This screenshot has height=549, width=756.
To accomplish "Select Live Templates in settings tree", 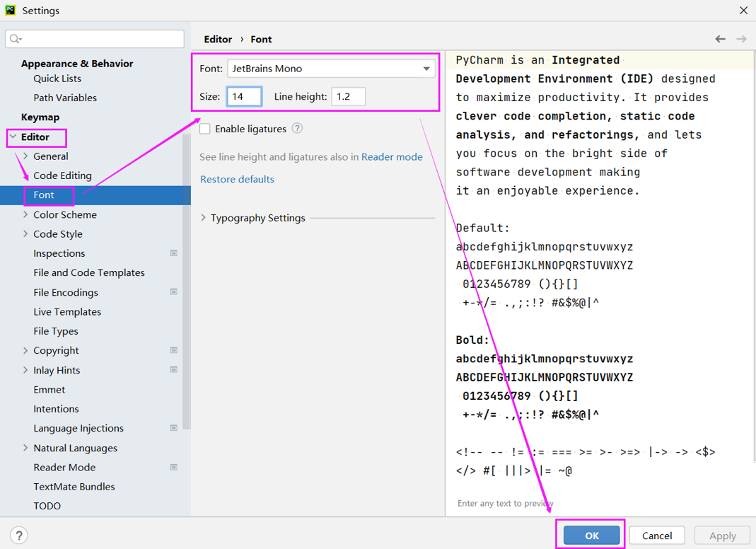I will click(x=67, y=311).
